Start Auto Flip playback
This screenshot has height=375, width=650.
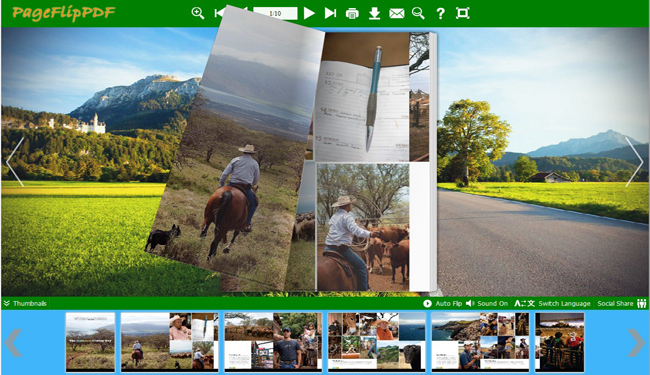tap(442, 303)
